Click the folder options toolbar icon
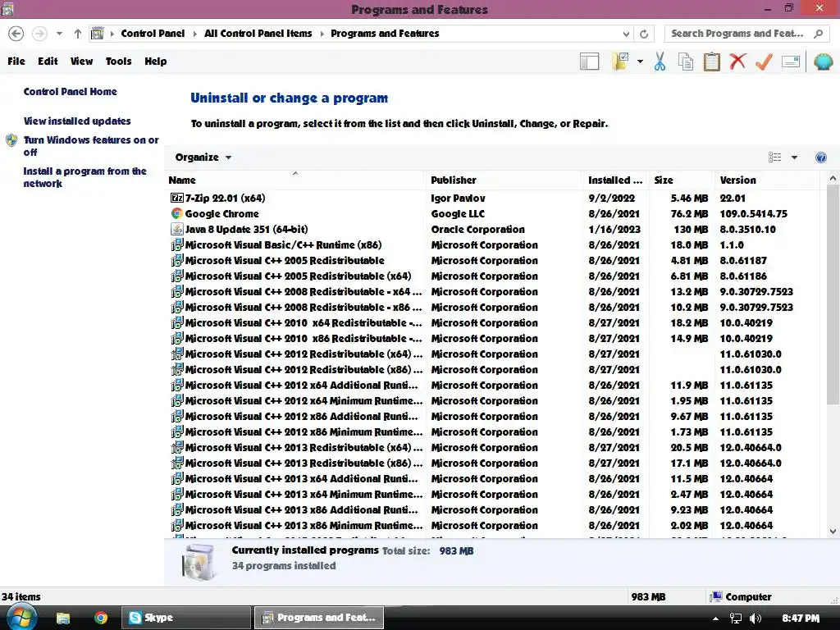Viewport: 840px width, 630px height. [620, 62]
